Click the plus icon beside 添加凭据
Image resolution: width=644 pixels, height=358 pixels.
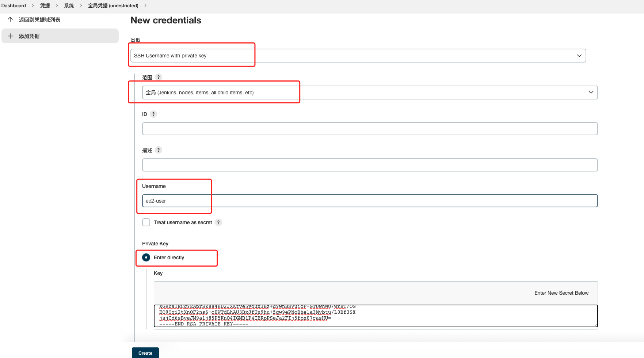(10, 36)
